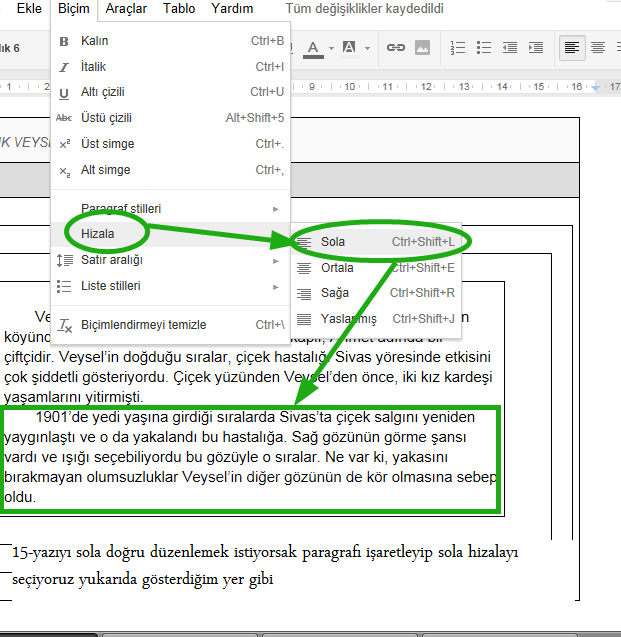Click the left align icon beside Sola
Viewport: 621px width, 637px height.
pyautogui.click(x=304, y=243)
